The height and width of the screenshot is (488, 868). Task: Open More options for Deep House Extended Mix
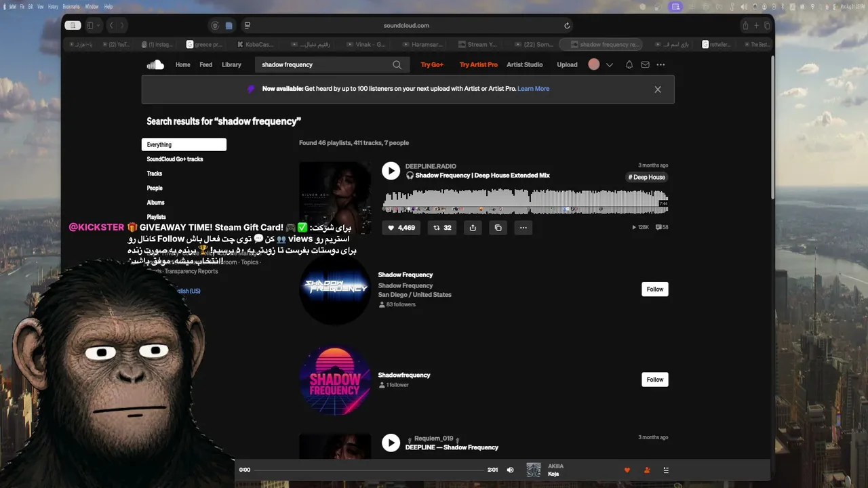pos(524,228)
